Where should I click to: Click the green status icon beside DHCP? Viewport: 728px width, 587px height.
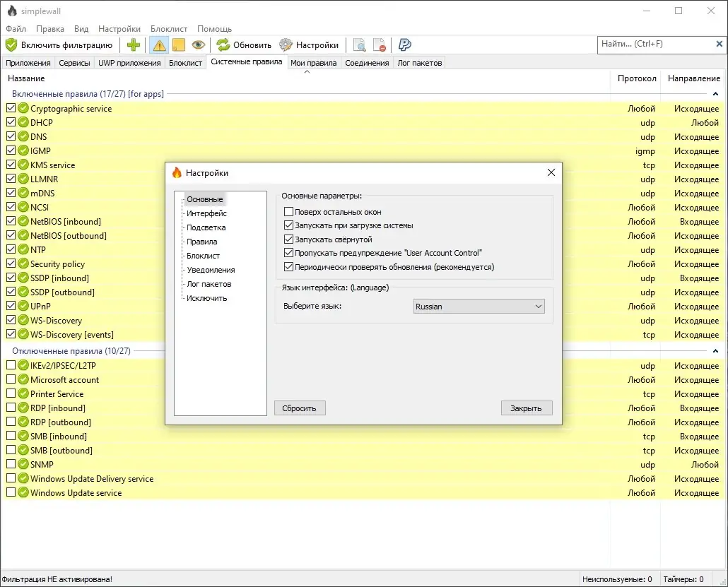[23, 122]
